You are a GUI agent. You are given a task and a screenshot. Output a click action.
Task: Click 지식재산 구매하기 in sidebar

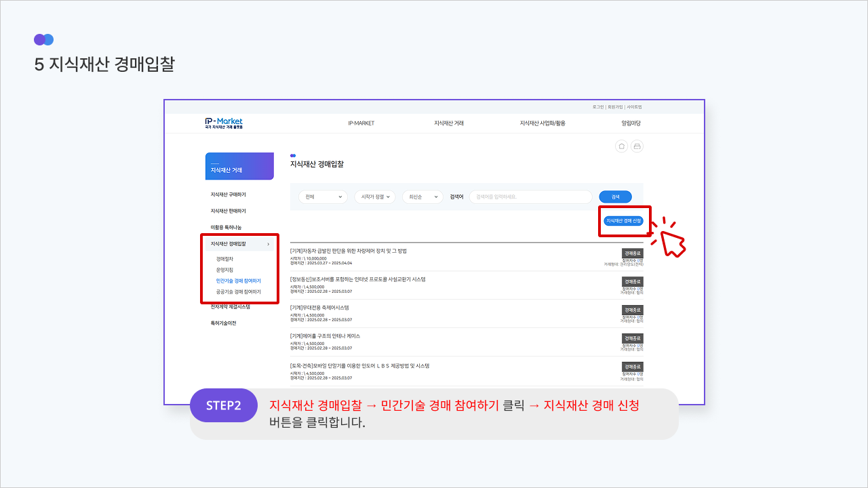[x=228, y=195]
